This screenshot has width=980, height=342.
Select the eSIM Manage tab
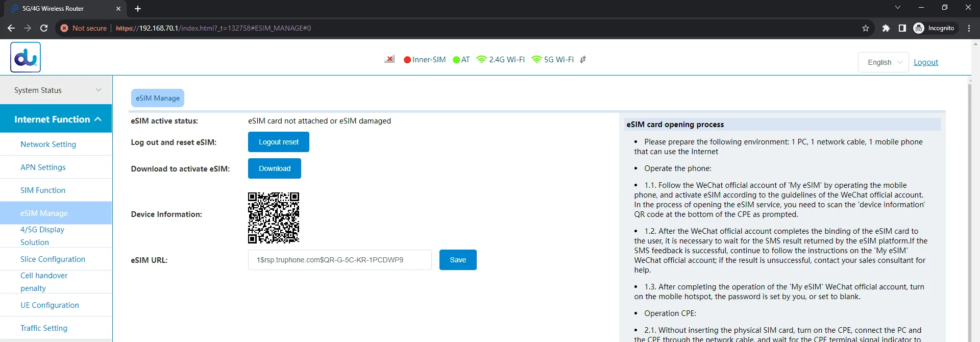coord(158,98)
